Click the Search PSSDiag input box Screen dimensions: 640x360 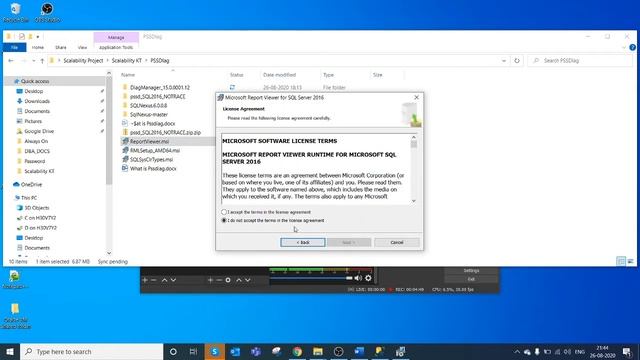580,60
